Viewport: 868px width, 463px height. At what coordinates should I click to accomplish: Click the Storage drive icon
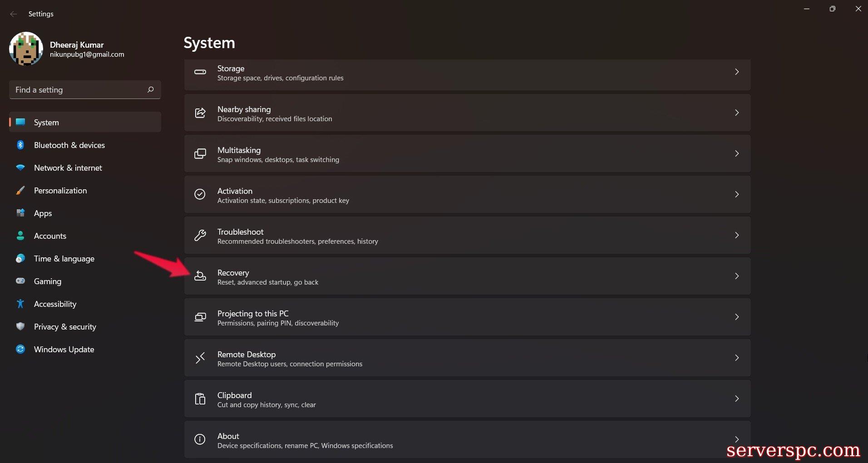[x=200, y=72]
